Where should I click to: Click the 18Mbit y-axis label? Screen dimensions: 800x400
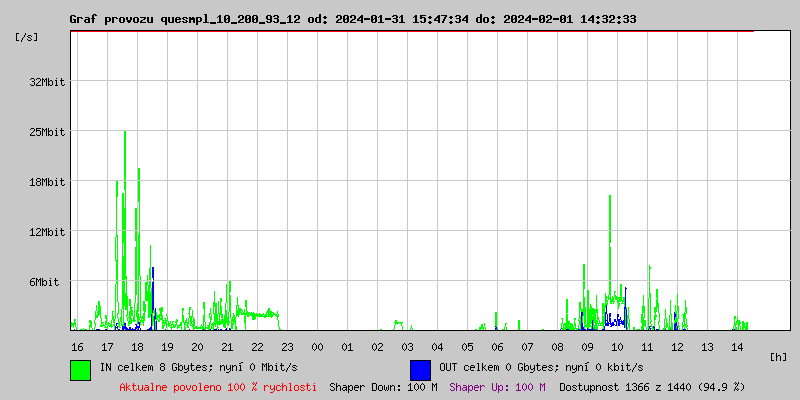[47, 182]
